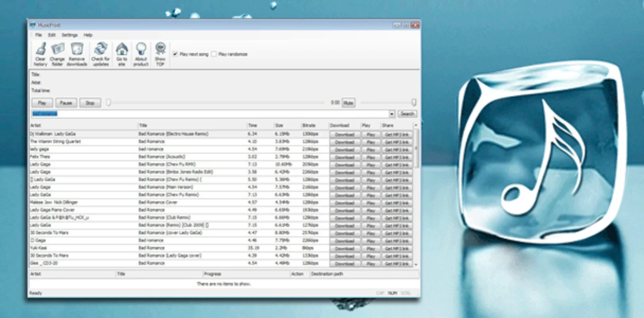Download the Yuki Kaai Bad Romance track
644x318 pixels.
[344, 248]
